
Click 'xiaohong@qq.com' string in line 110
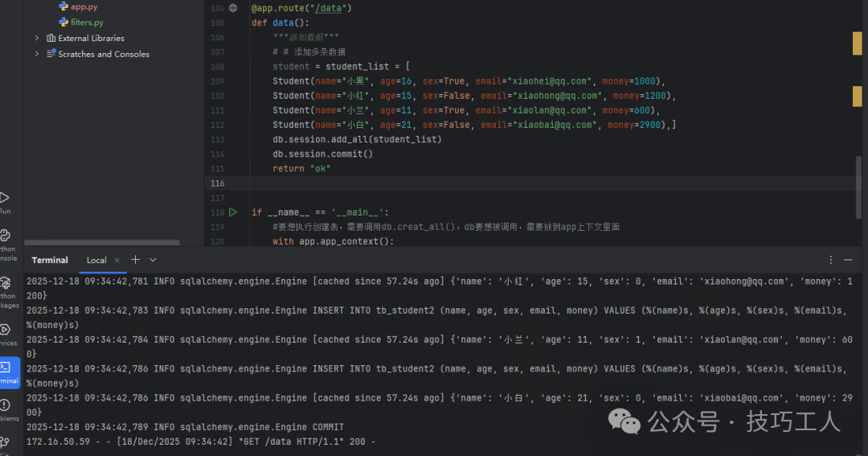(558, 96)
